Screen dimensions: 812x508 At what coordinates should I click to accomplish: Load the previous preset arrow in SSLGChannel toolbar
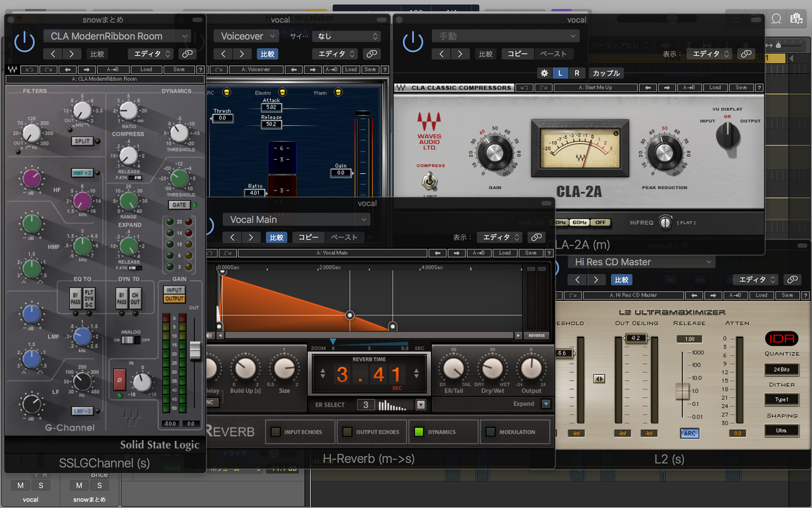pos(67,69)
